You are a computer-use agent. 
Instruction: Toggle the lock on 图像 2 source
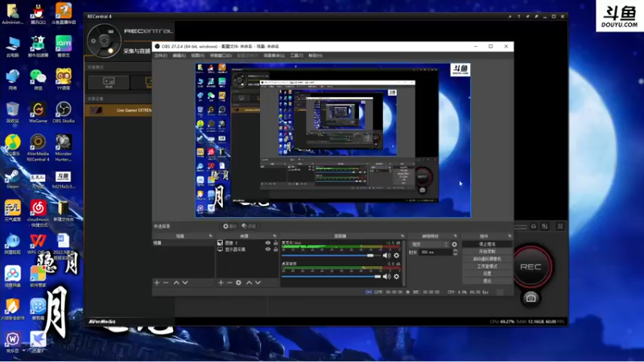click(x=275, y=243)
